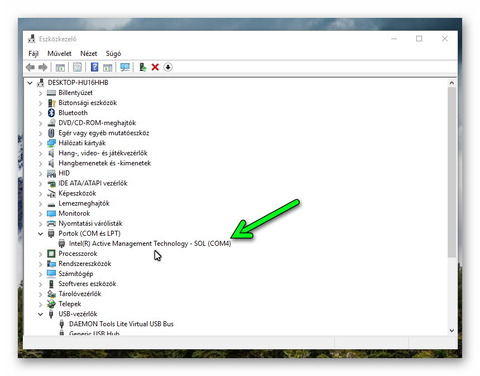
Task: Click the red X Uninstall device icon
Action: tap(155, 67)
